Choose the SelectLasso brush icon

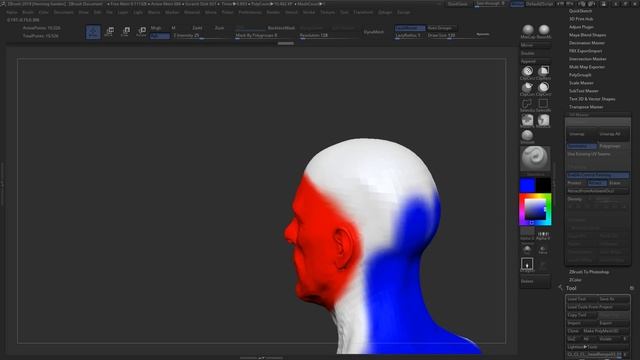click(x=527, y=103)
